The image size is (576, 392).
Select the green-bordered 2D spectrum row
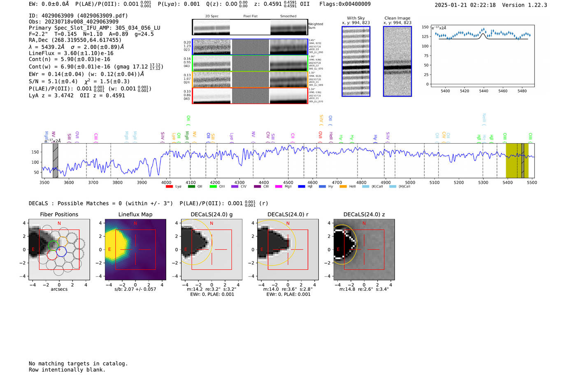coord(250,63)
